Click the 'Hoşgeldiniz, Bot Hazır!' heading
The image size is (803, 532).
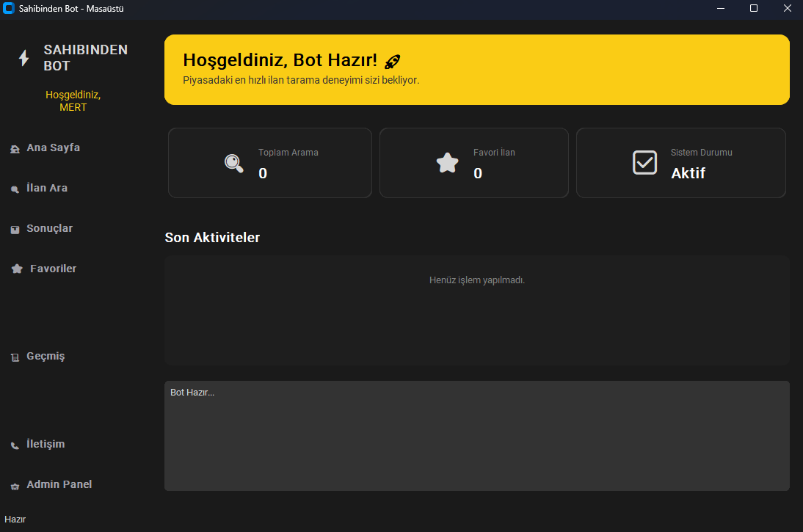(280, 60)
